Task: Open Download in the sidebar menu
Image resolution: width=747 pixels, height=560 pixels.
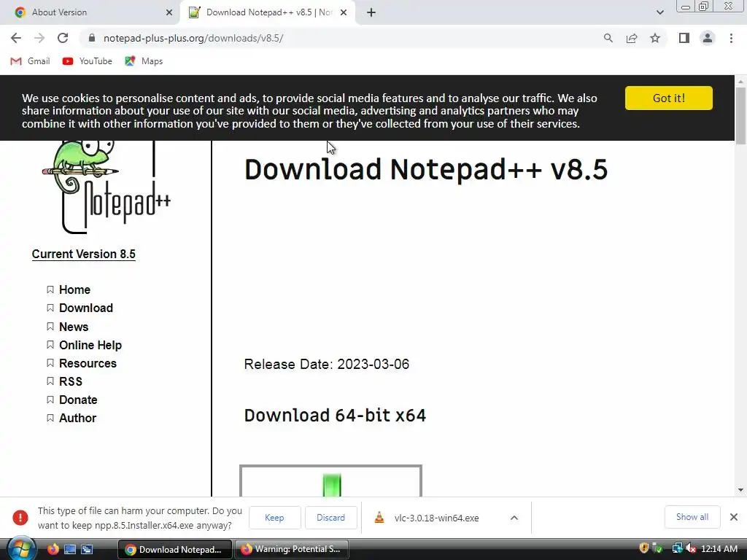Action: click(x=86, y=308)
